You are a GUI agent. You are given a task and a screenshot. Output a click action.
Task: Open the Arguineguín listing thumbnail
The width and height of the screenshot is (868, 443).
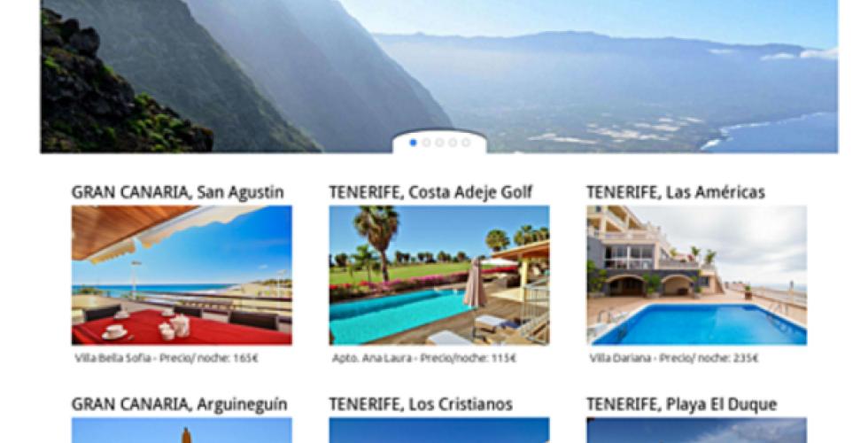click(x=182, y=431)
